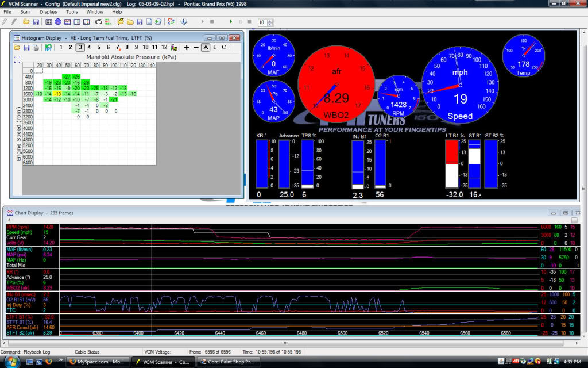This screenshot has width=588, height=368.
Task: Open the engine icon in main toolbar
Action: (x=99, y=22)
